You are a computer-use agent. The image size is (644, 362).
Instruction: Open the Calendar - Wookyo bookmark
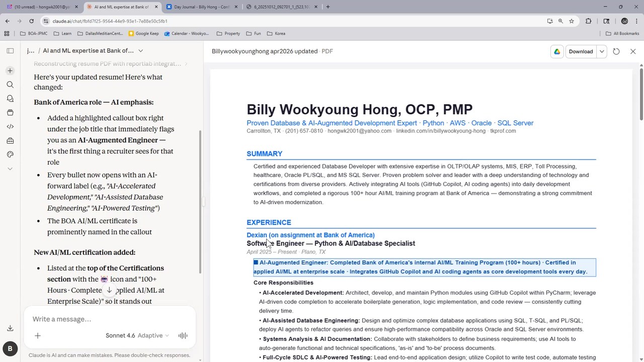[187, 34]
